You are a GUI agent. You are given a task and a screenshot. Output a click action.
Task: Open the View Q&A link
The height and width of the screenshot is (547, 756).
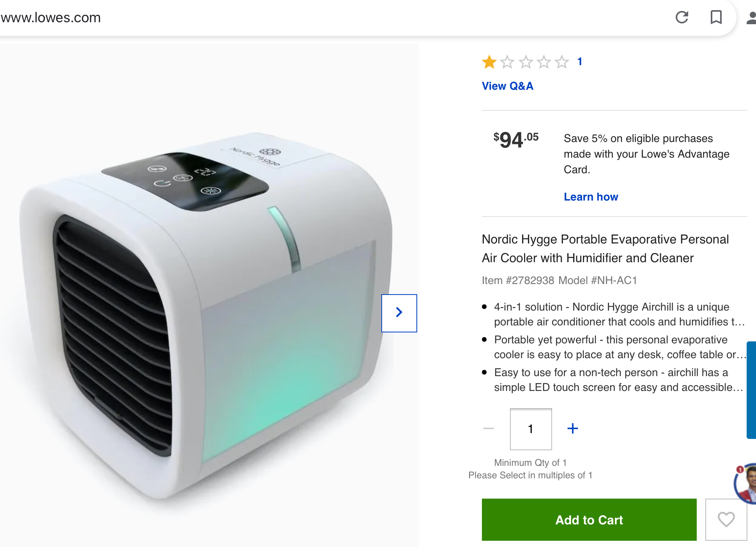click(x=507, y=86)
